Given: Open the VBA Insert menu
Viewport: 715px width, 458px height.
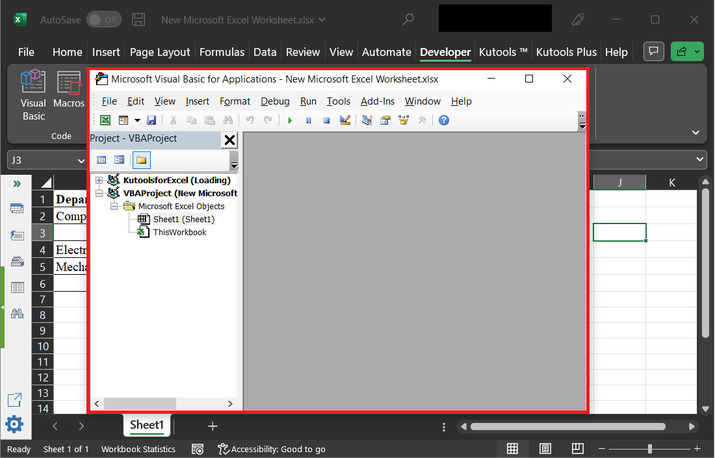Looking at the screenshot, I should pyautogui.click(x=197, y=101).
